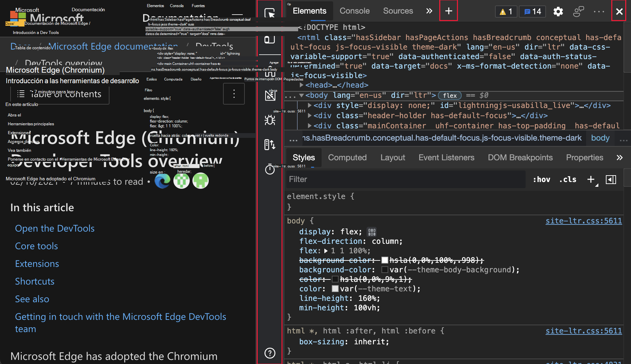Click the flex-direction column value
The width and height of the screenshot is (631, 364).
pos(385,241)
